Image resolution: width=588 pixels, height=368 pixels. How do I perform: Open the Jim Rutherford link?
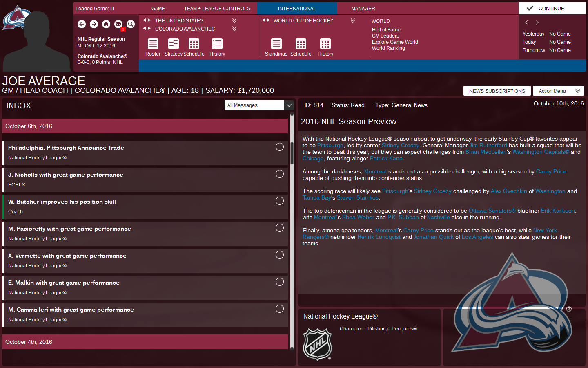point(488,145)
